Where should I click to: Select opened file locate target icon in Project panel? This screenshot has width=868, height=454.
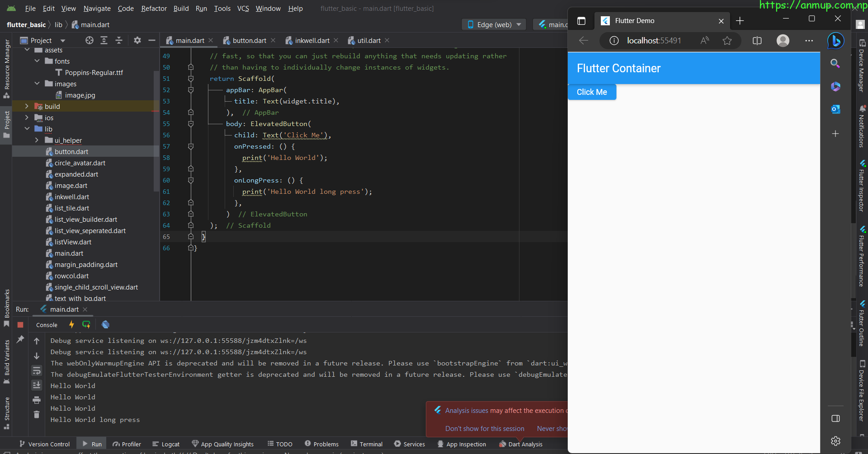pos(90,41)
